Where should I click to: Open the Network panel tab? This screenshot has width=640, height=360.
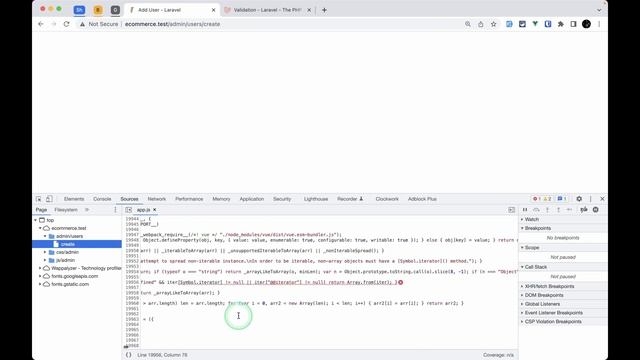[157, 199]
